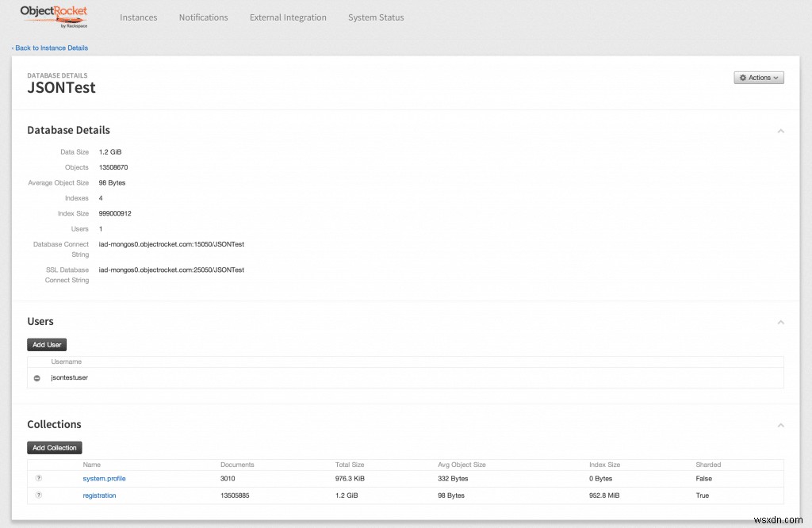Image resolution: width=812 pixels, height=528 pixels.
Task: Select the SSL connect string ending in 25050/JSONTest
Action: coord(171,270)
